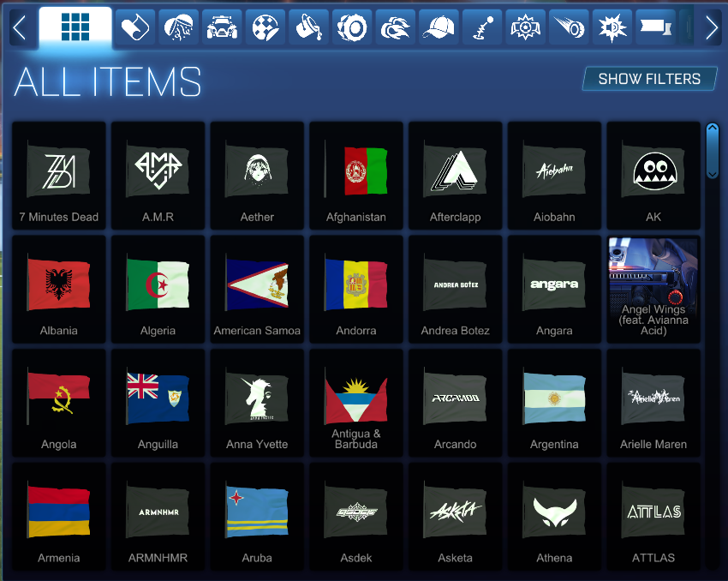
Task: Select the Andrea Botez flag
Action: 456,290
